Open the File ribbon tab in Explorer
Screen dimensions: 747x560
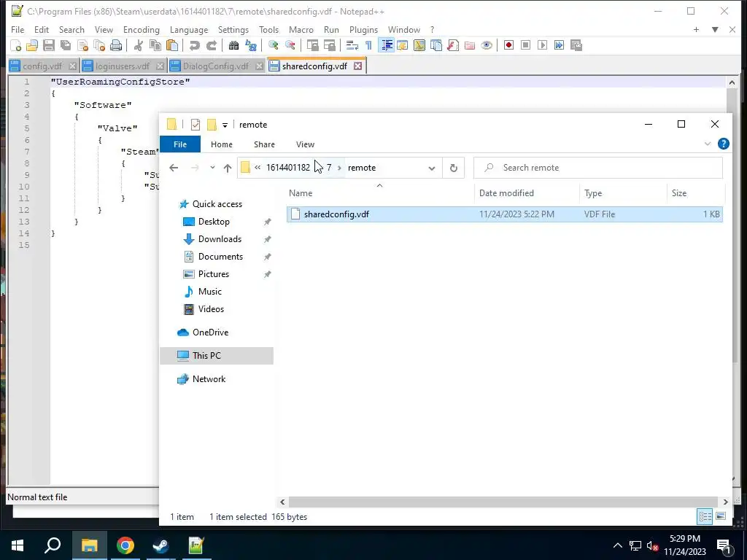point(180,144)
